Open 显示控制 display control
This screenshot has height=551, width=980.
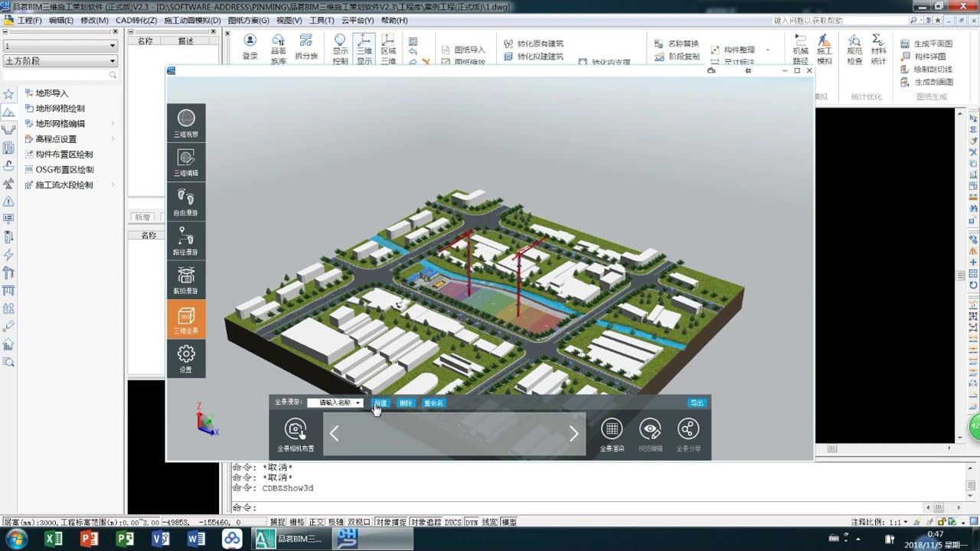tap(340, 49)
